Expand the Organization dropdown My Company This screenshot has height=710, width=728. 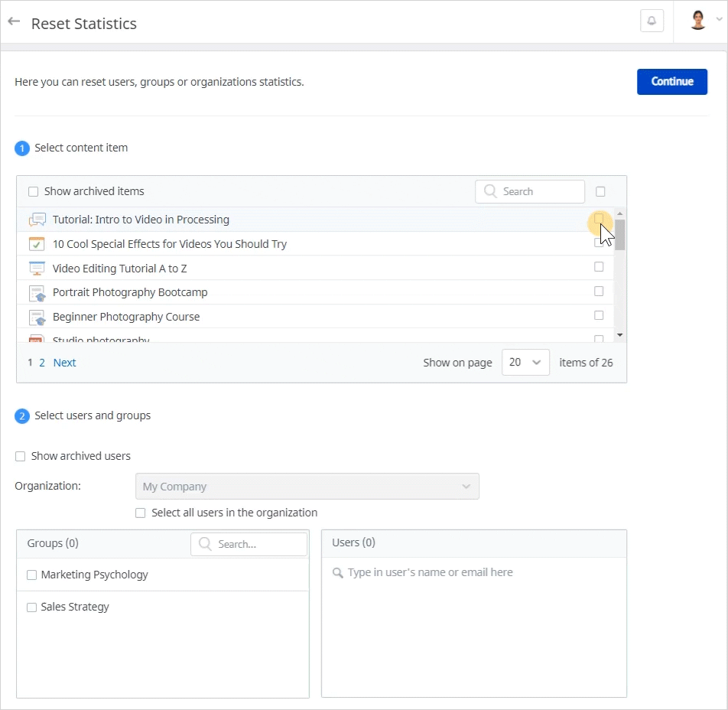click(307, 487)
